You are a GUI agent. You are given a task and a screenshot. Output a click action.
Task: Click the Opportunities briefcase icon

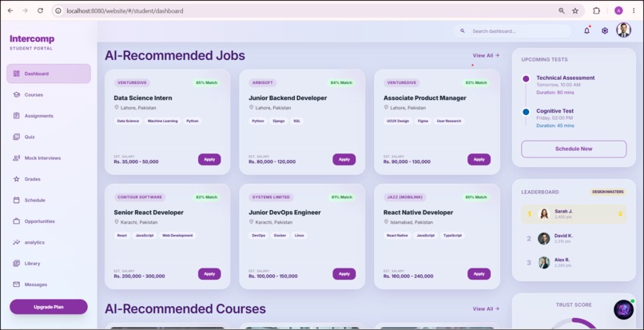coord(17,221)
